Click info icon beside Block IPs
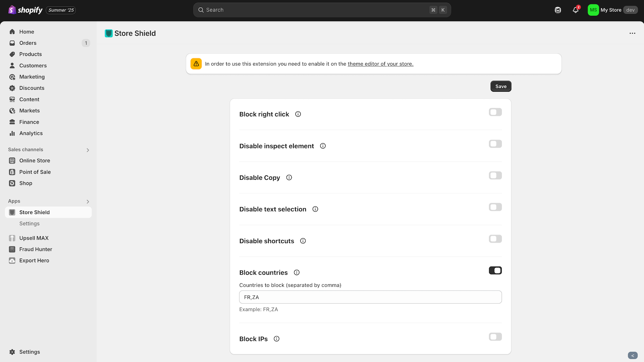The height and width of the screenshot is (362, 644). click(277, 339)
